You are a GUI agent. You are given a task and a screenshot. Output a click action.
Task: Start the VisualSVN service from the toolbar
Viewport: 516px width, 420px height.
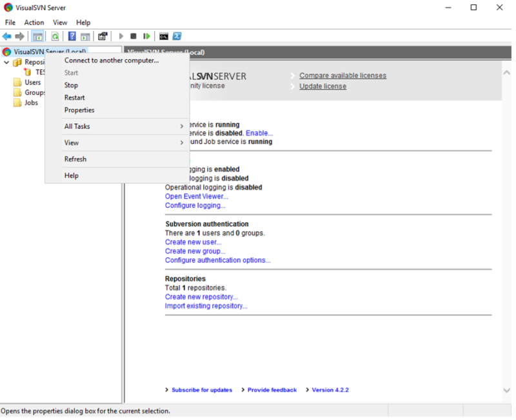(121, 37)
